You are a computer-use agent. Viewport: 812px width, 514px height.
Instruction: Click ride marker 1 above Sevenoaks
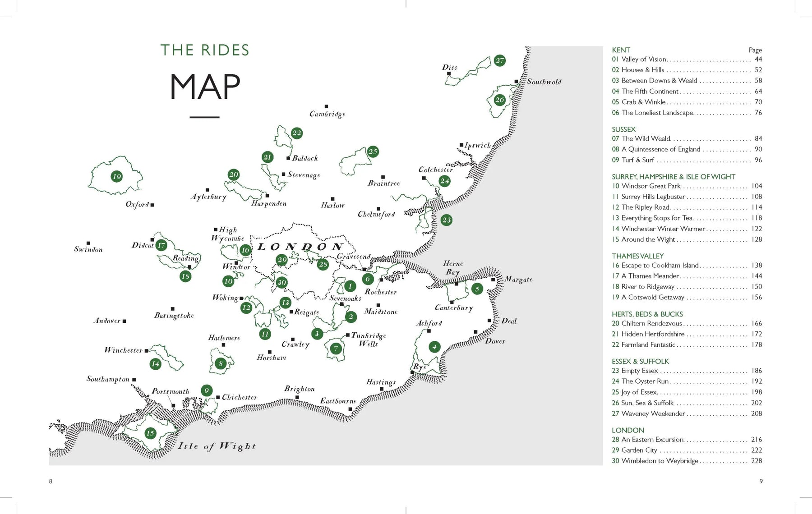[x=350, y=286]
